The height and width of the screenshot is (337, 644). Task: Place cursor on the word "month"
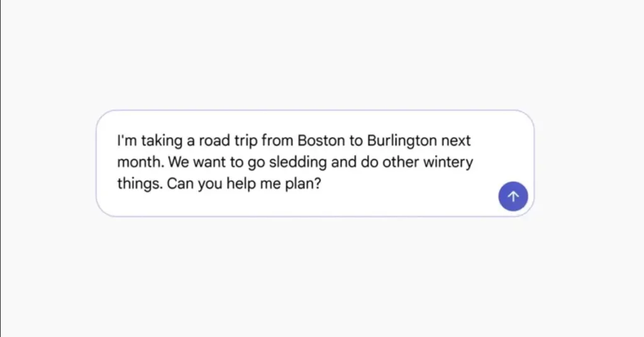(x=140, y=162)
